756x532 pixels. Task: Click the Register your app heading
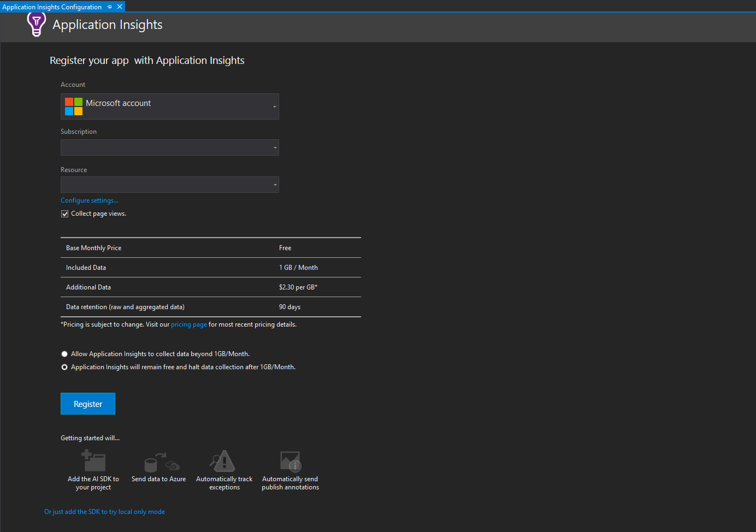click(147, 61)
